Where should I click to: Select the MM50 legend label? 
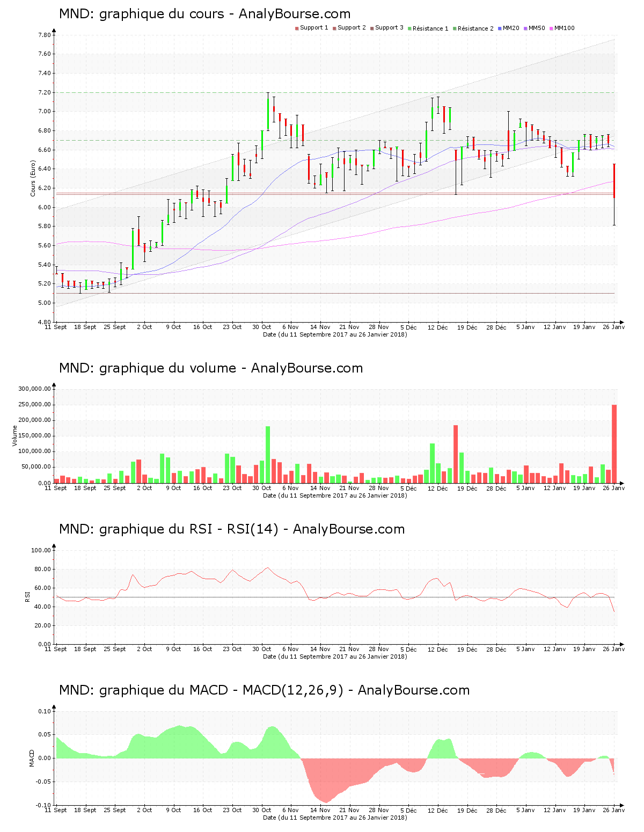537,28
